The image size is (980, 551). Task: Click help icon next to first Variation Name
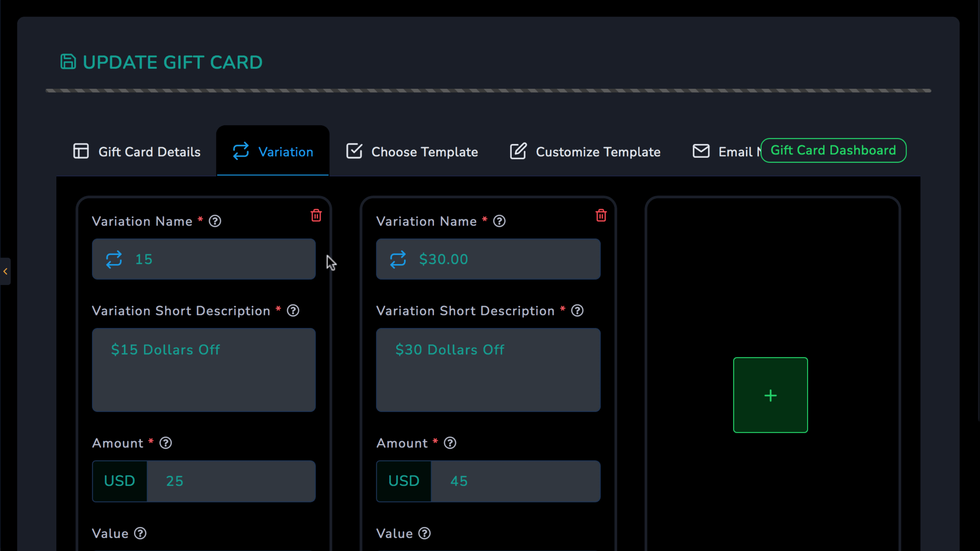215,221
